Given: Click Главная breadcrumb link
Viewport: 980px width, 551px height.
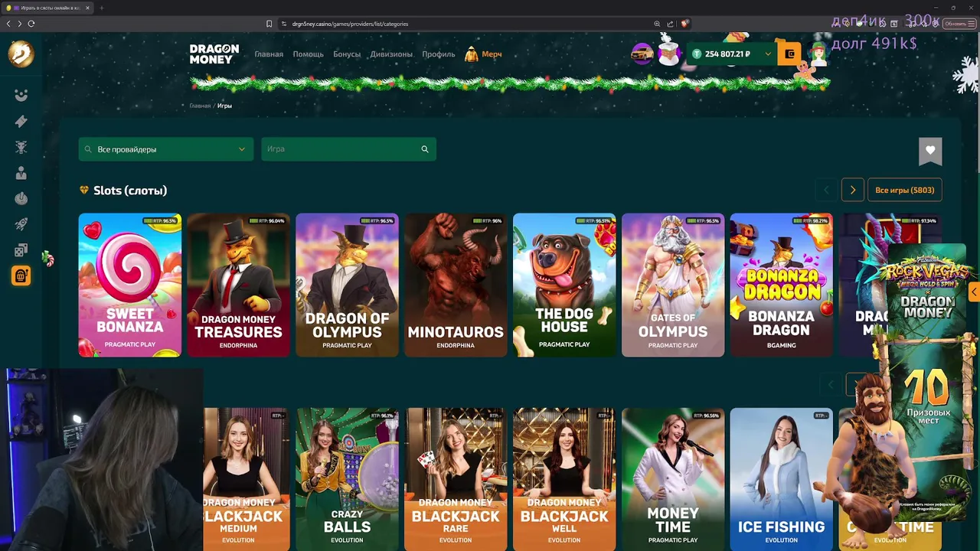Looking at the screenshot, I should [x=200, y=106].
